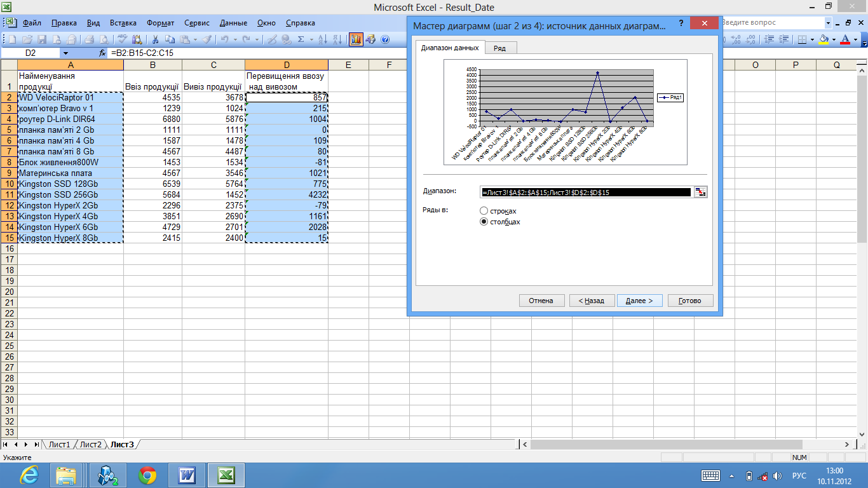Image resolution: width=868 pixels, height=488 pixels.
Task: Open the Paste options dropdown arrow
Action: [x=195, y=39]
